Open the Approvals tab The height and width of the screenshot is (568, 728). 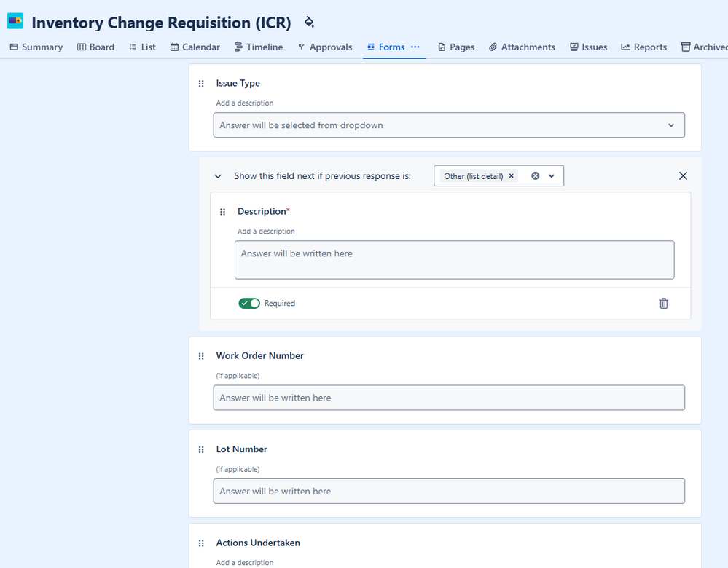click(x=325, y=47)
